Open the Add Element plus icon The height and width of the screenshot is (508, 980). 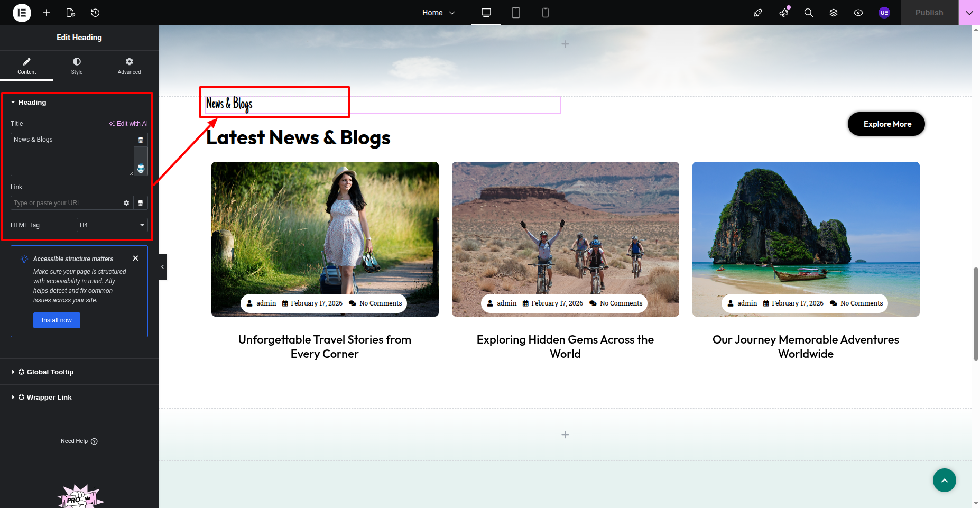pyautogui.click(x=47, y=13)
